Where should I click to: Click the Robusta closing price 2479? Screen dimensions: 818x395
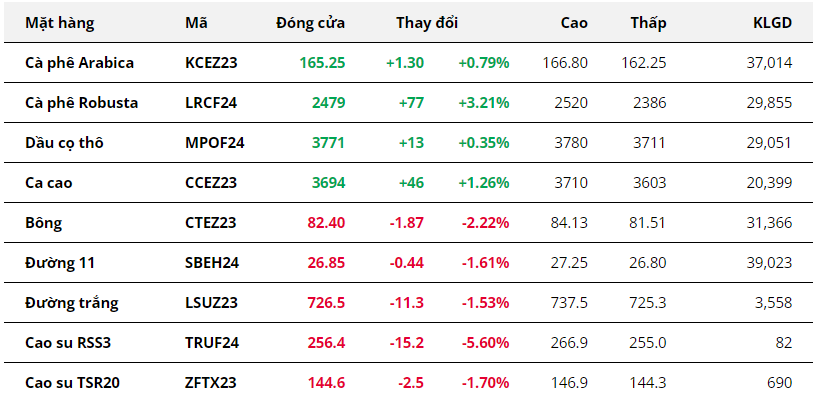(x=329, y=103)
